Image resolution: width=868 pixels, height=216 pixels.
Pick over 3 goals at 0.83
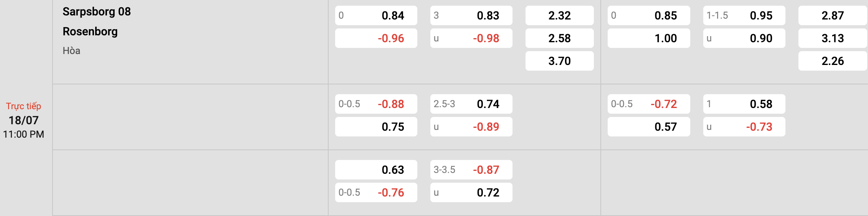coord(471,15)
